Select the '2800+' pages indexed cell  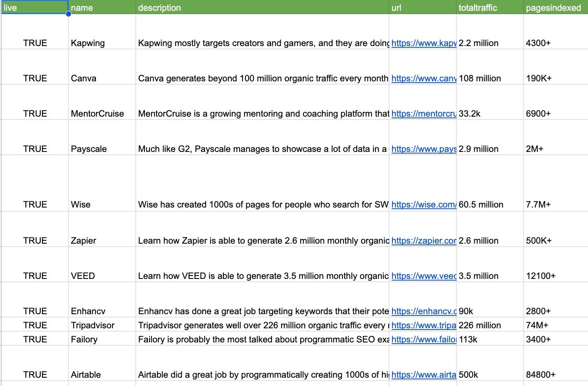tap(556, 300)
